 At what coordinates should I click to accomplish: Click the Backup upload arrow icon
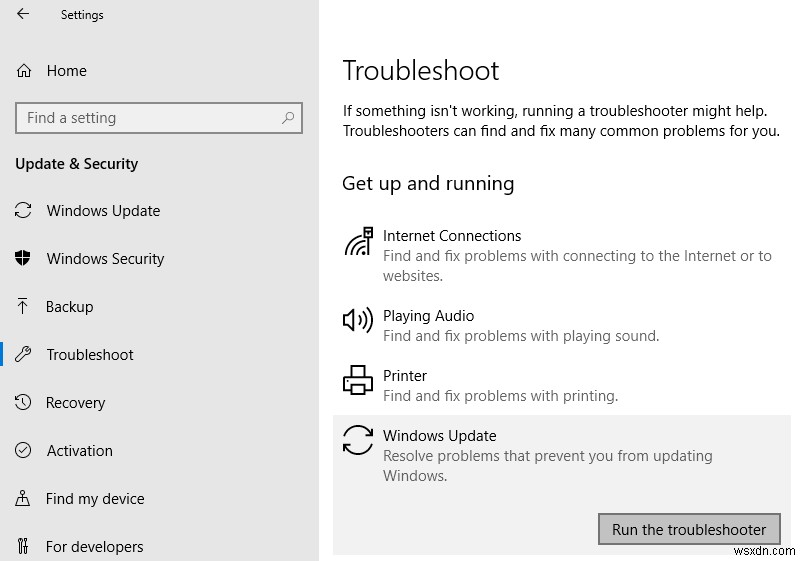pos(24,307)
